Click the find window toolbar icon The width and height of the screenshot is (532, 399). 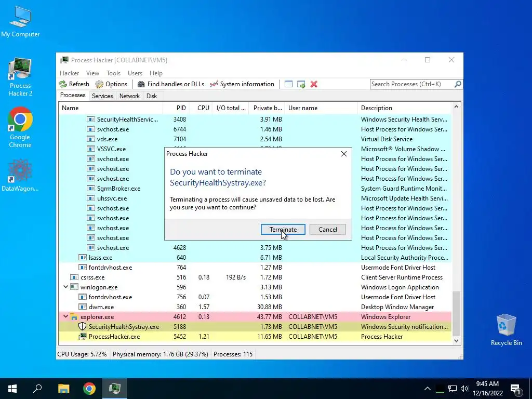[288, 84]
